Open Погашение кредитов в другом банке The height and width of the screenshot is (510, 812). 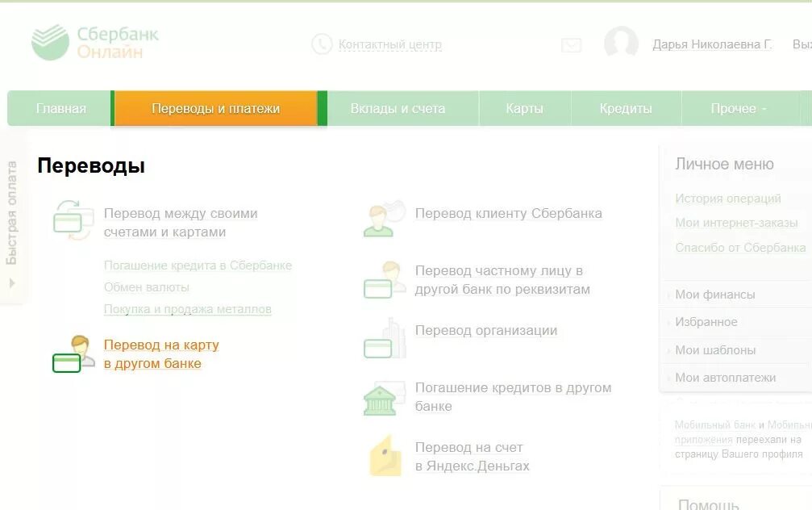[513, 397]
